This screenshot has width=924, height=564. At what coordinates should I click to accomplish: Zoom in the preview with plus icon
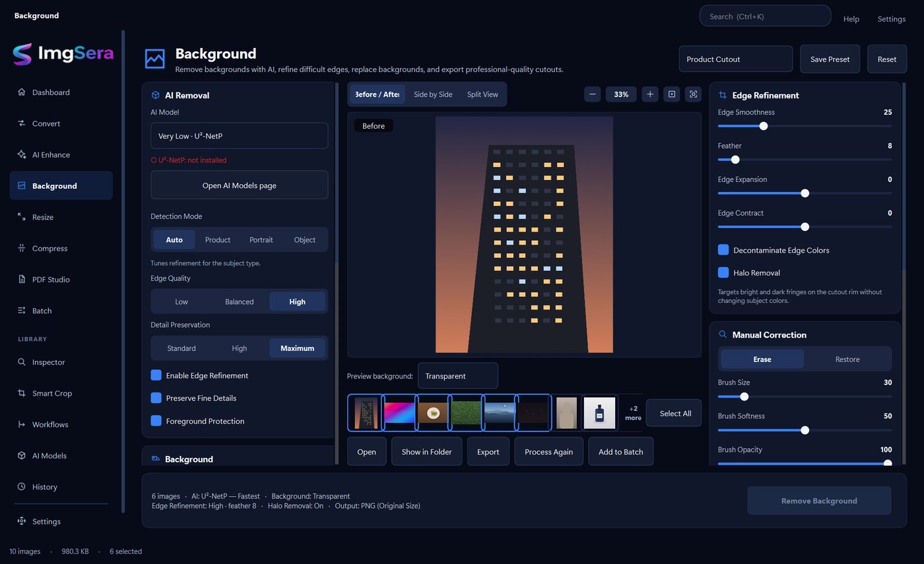[x=650, y=94]
